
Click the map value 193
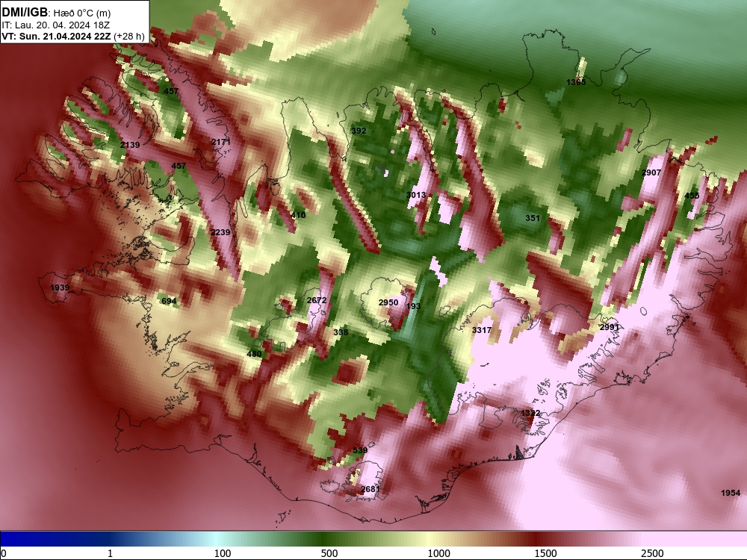[x=414, y=306]
